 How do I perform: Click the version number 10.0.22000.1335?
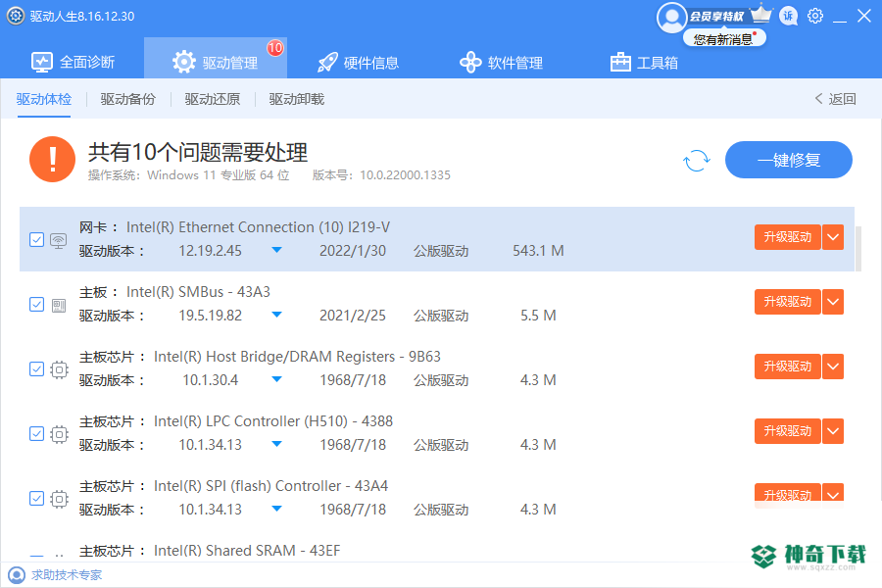pyautogui.click(x=405, y=175)
